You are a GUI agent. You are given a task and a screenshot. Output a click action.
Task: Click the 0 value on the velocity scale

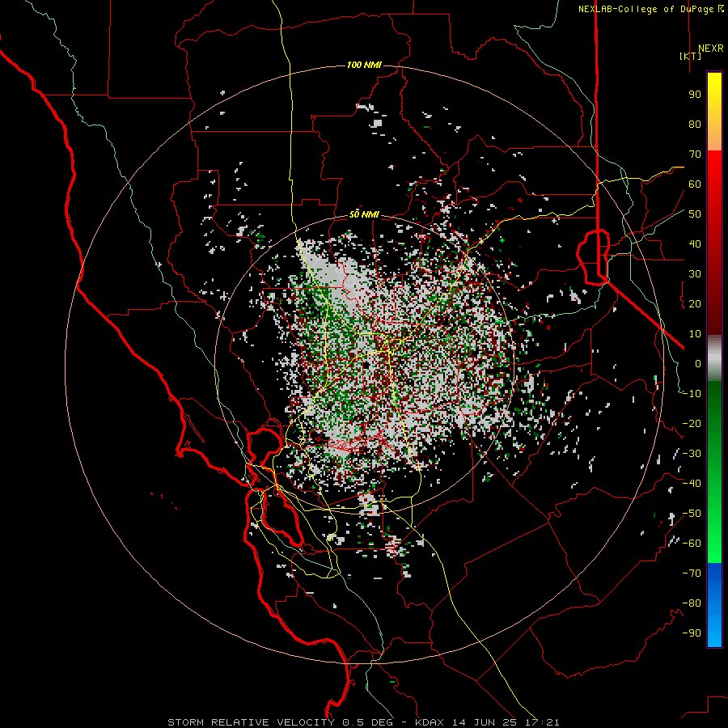pos(698,363)
